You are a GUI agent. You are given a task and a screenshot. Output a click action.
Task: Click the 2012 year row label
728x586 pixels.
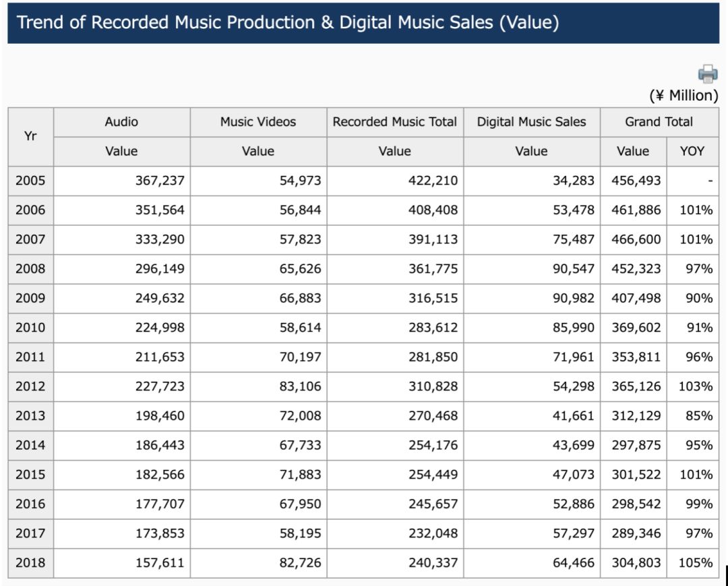coord(30,386)
